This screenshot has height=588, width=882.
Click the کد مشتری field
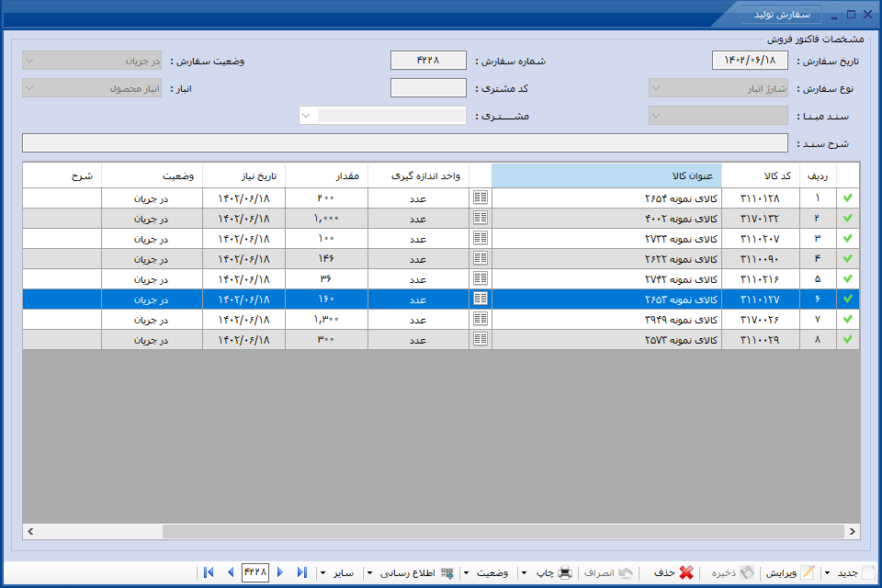pyautogui.click(x=428, y=88)
